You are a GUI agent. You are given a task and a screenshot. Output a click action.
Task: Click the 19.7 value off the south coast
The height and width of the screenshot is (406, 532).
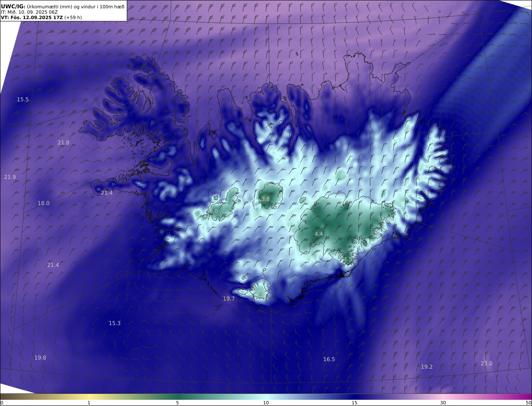(x=229, y=299)
